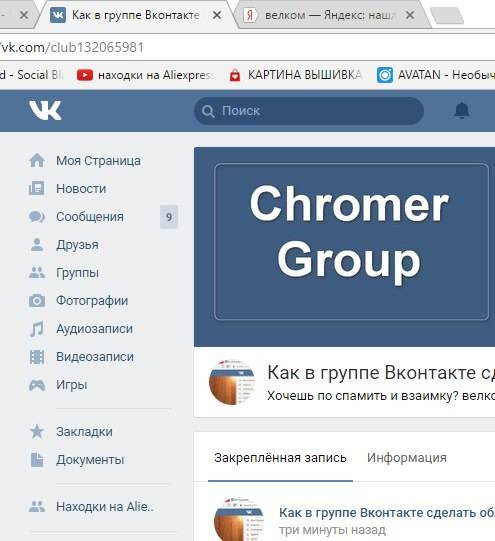Open Закладки bookmarks star
This screenshot has height=541, width=495.
[37, 431]
